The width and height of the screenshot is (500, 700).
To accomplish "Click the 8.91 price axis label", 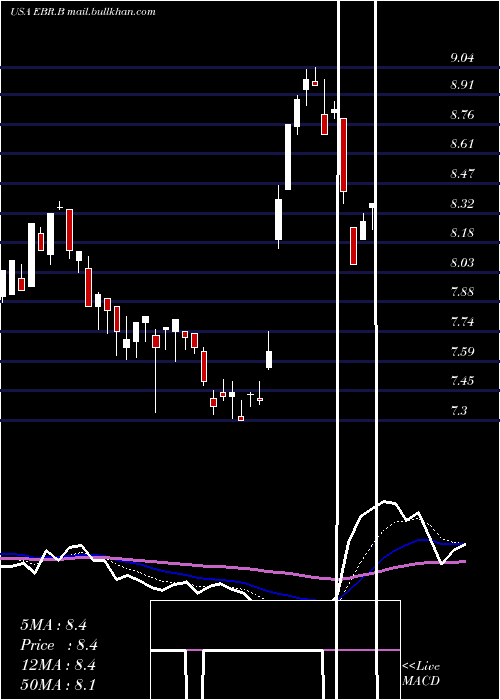I will [462, 85].
